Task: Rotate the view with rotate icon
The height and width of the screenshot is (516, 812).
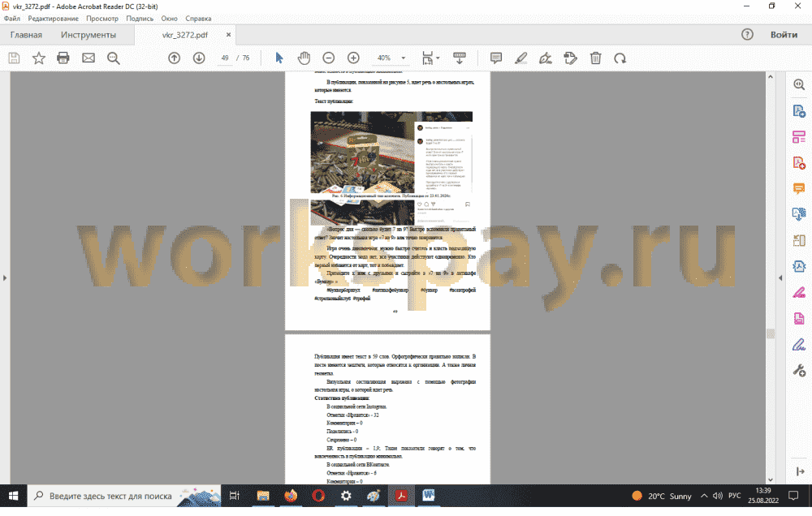Action: 620,58
